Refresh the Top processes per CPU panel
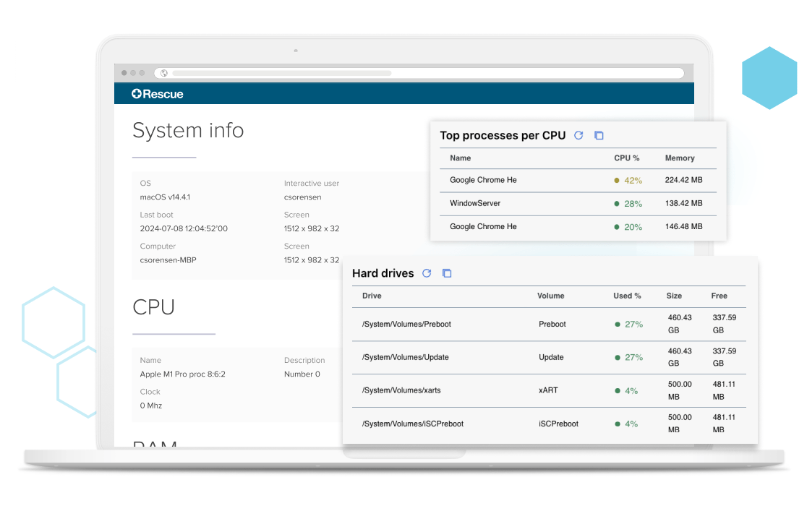Screen dimensions: 807x532 (x=578, y=135)
